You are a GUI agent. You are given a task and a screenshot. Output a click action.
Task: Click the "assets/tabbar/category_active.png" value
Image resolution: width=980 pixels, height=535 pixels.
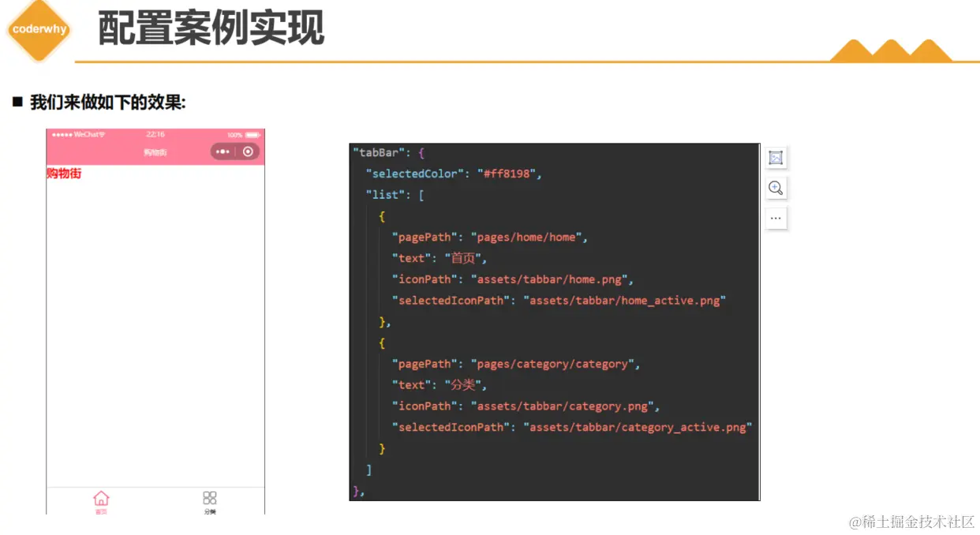click(638, 428)
